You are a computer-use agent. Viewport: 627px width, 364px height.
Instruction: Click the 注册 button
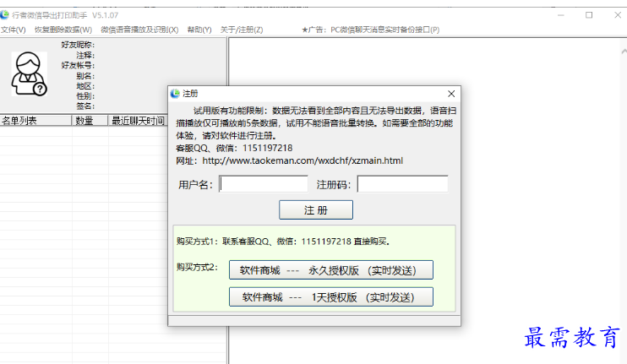[x=316, y=209]
